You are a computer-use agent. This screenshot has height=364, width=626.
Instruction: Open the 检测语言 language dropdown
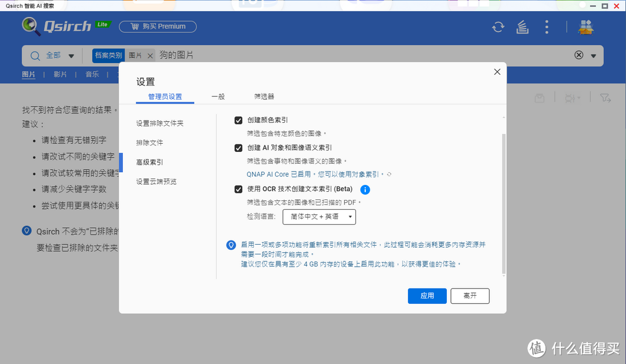tap(319, 217)
